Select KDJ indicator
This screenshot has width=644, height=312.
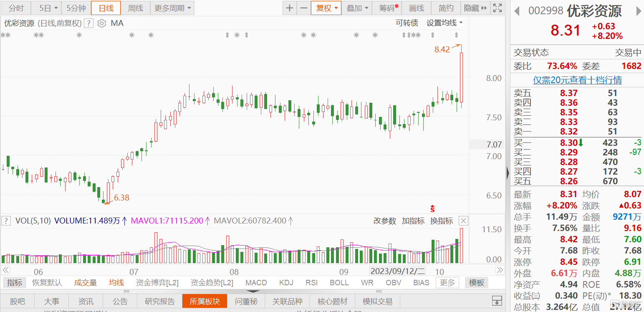coord(286,283)
